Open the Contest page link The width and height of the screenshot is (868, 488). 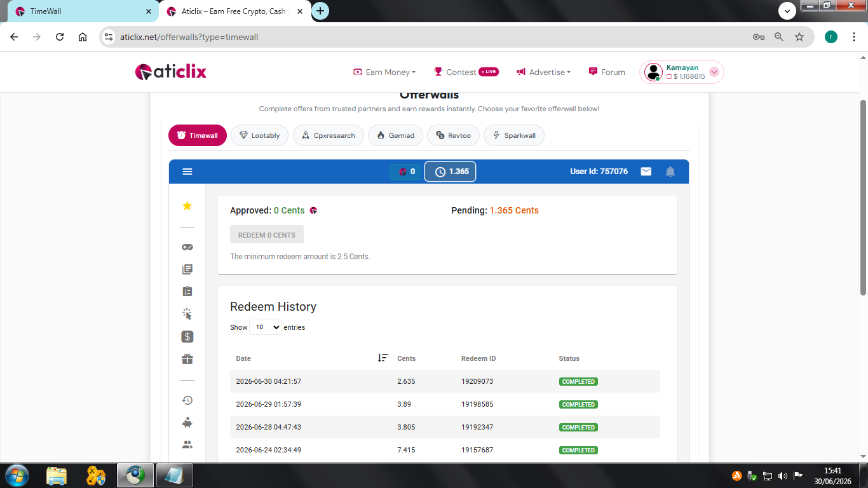[x=466, y=72]
